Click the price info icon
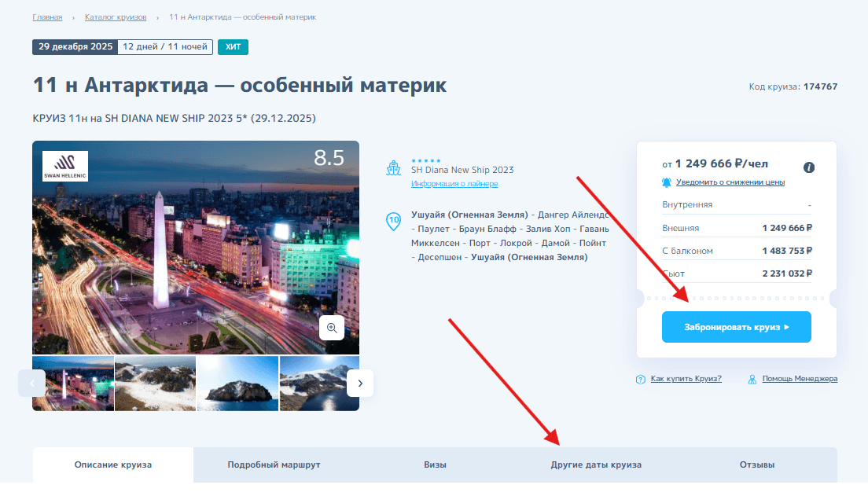Screen dimensions: 868x492 click(808, 167)
